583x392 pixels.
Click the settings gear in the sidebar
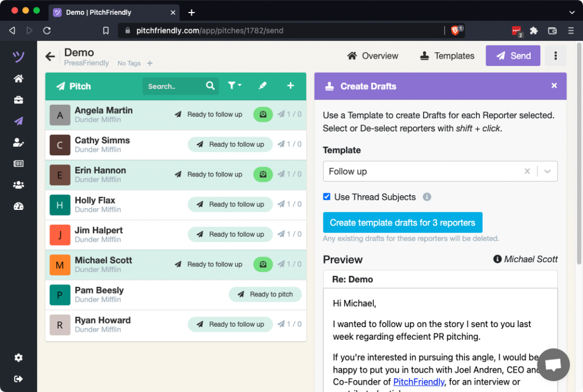19,358
